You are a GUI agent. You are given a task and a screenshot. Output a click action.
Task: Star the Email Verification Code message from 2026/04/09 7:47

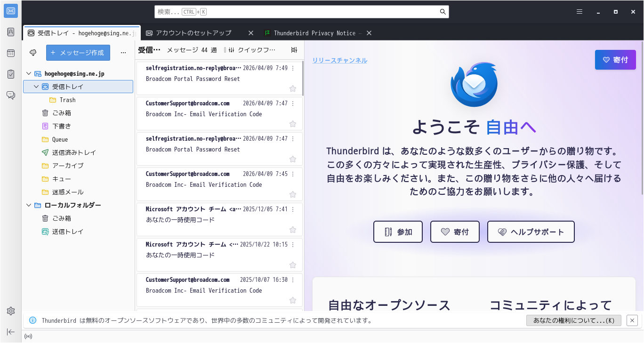(x=293, y=124)
